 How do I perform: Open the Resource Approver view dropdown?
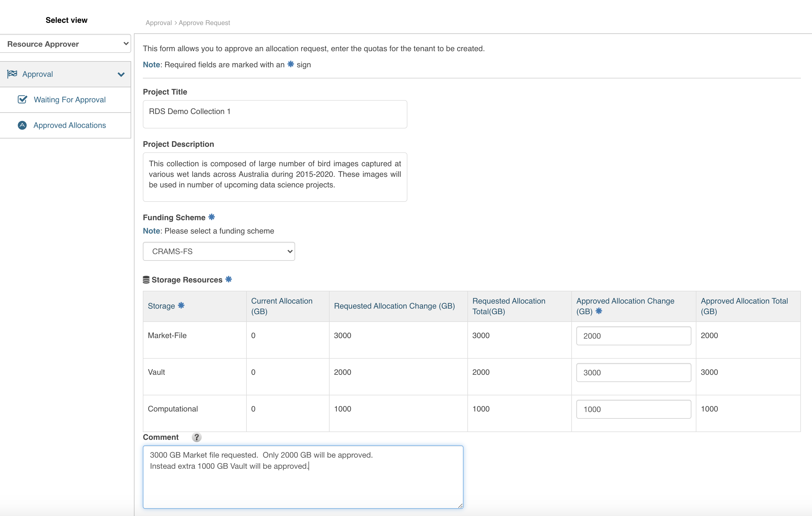[x=65, y=44]
